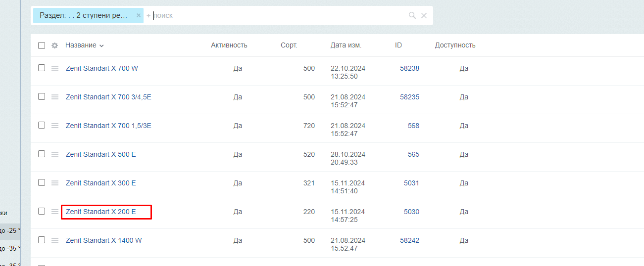Image resolution: width=644 pixels, height=266 pixels.
Task: Sort by the Дата изм. column
Action: point(346,45)
